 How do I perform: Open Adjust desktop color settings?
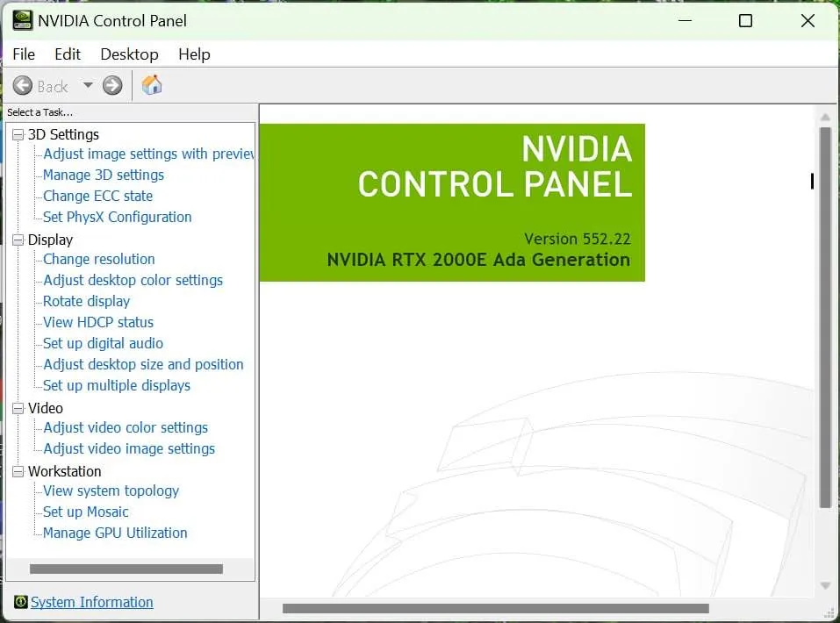click(133, 280)
